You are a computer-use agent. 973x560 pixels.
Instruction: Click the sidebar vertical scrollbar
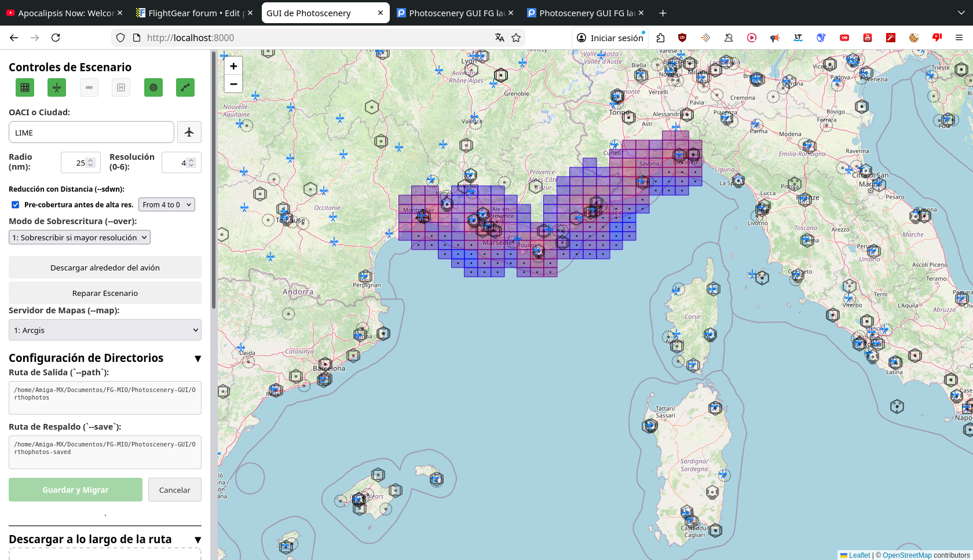coord(213,180)
